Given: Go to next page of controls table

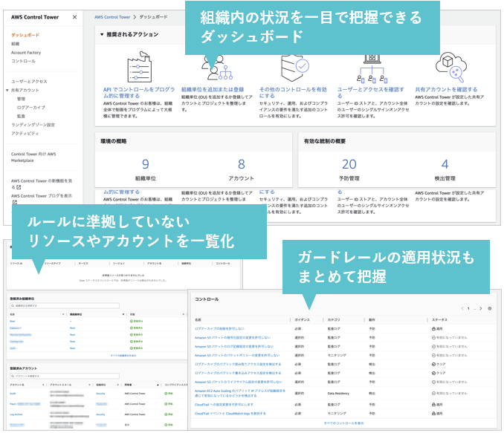Looking at the screenshot, I should point(479,307).
